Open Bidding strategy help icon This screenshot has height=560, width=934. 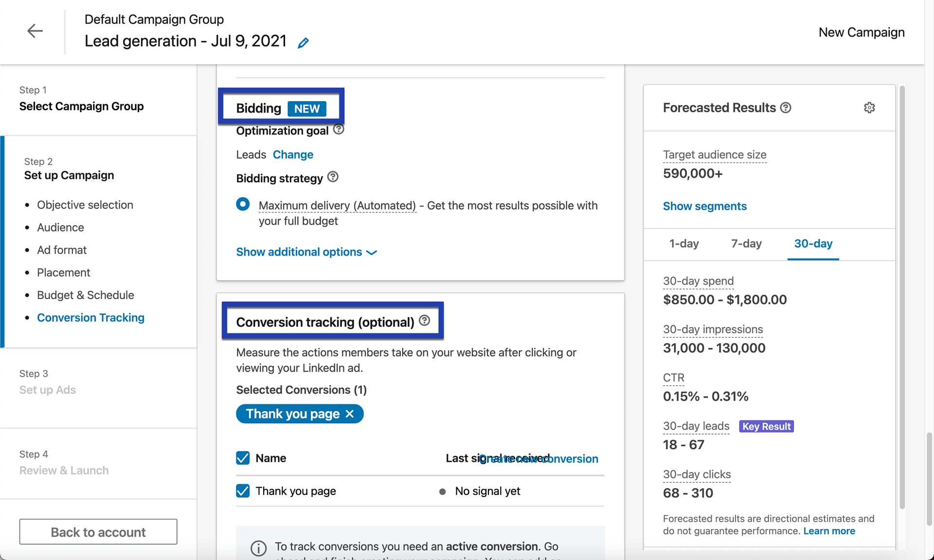[333, 177]
